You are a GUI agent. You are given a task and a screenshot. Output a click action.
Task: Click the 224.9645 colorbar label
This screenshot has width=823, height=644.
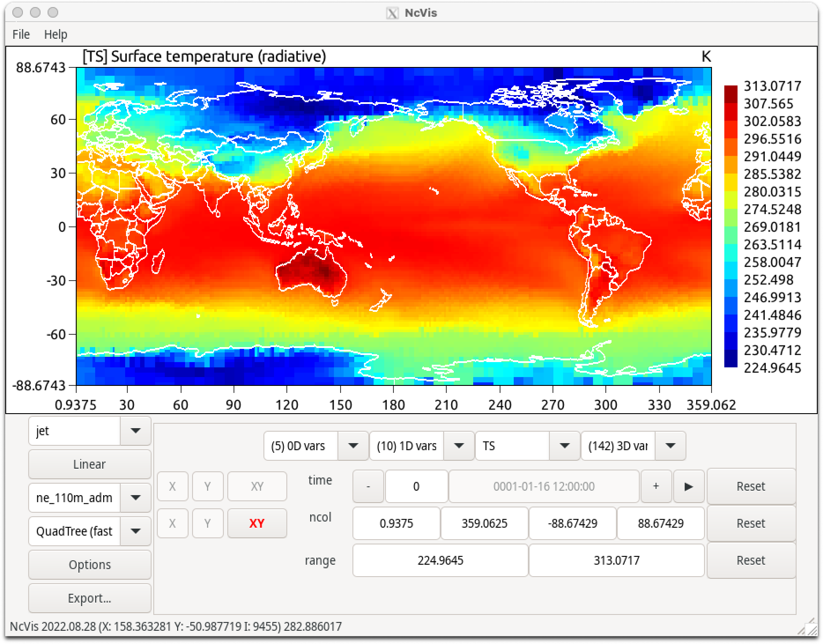[x=772, y=368]
